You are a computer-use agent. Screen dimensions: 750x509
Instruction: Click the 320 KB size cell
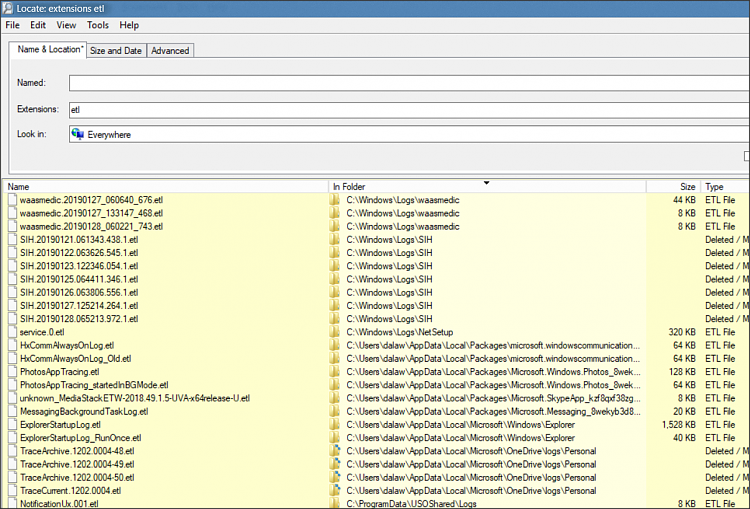click(682, 332)
